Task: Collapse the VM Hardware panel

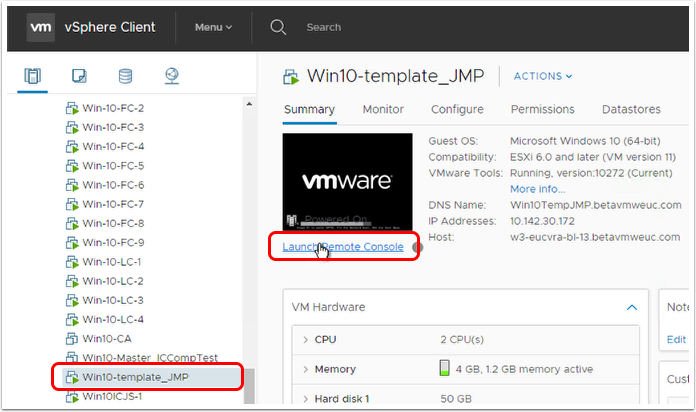Action: pos(632,307)
